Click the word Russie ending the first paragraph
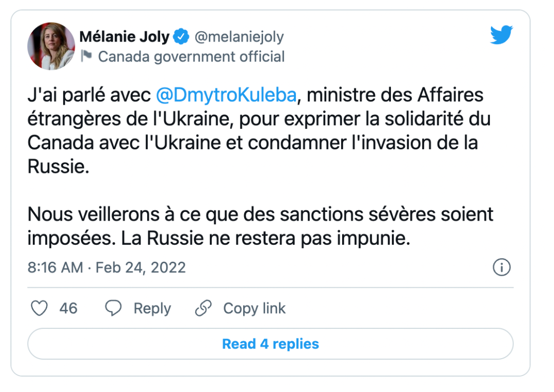 (x=58, y=166)
